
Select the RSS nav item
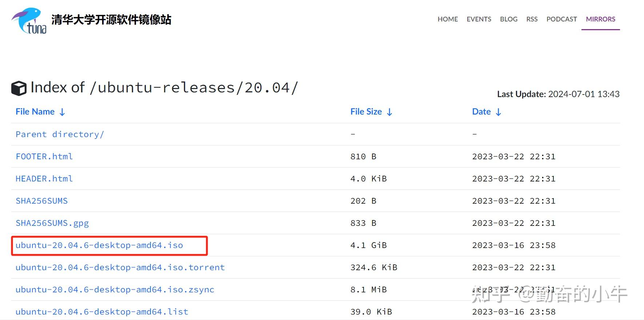click(x=532, y=19)
